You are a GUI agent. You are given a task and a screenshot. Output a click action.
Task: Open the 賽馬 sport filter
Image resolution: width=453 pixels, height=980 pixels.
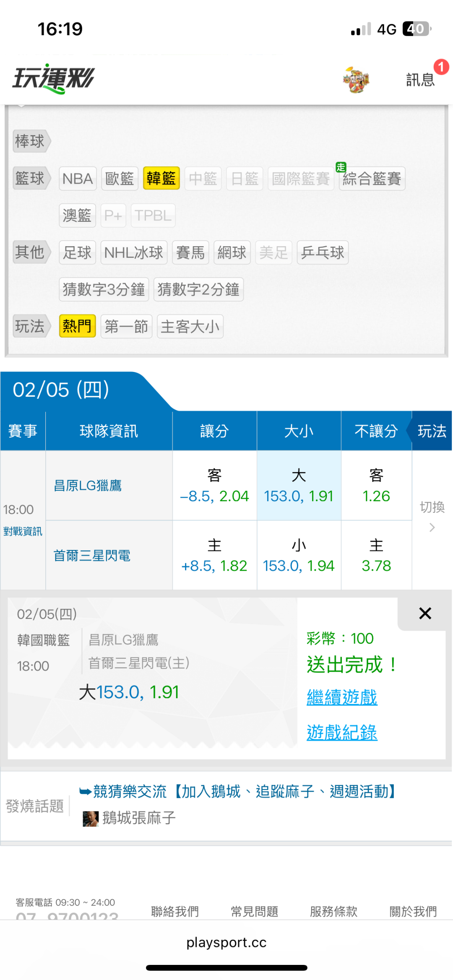[x=190, y=252]
